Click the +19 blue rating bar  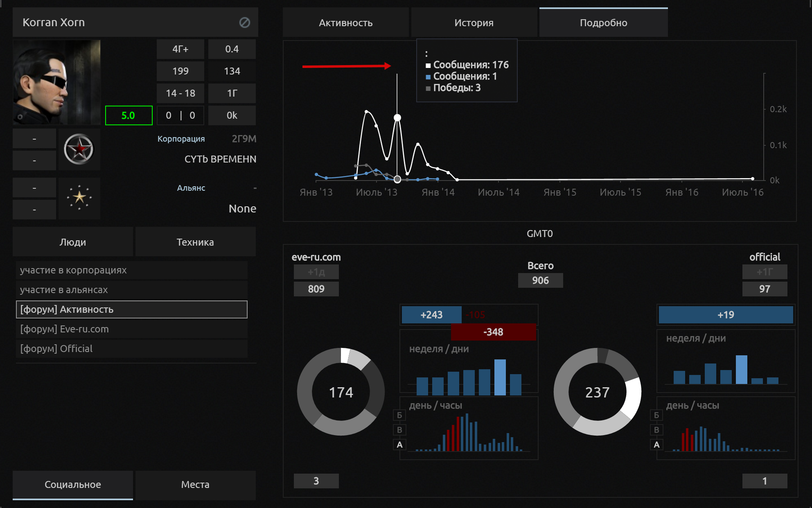tap(726, 315)
